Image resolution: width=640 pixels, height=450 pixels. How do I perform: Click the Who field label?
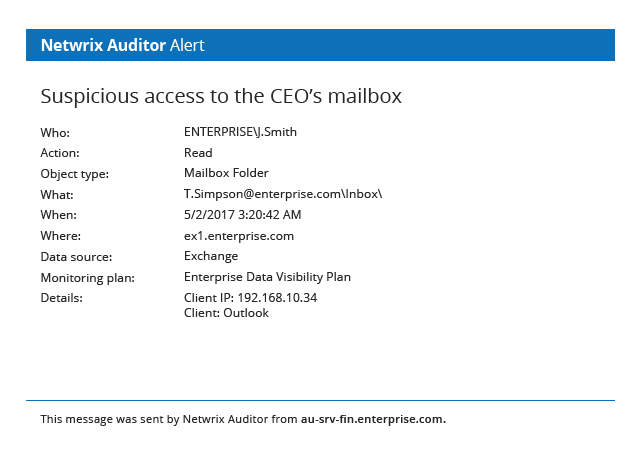(55, 132)
